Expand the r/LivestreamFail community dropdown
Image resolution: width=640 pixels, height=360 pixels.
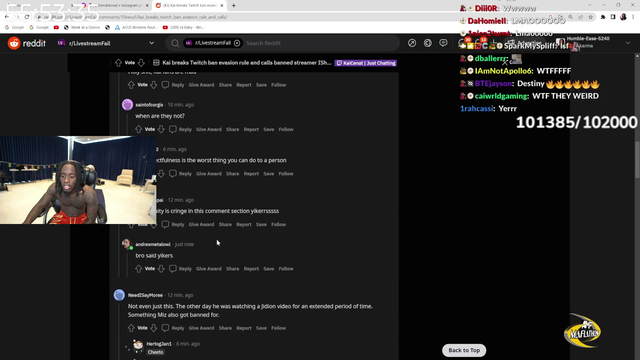[151, 43]
